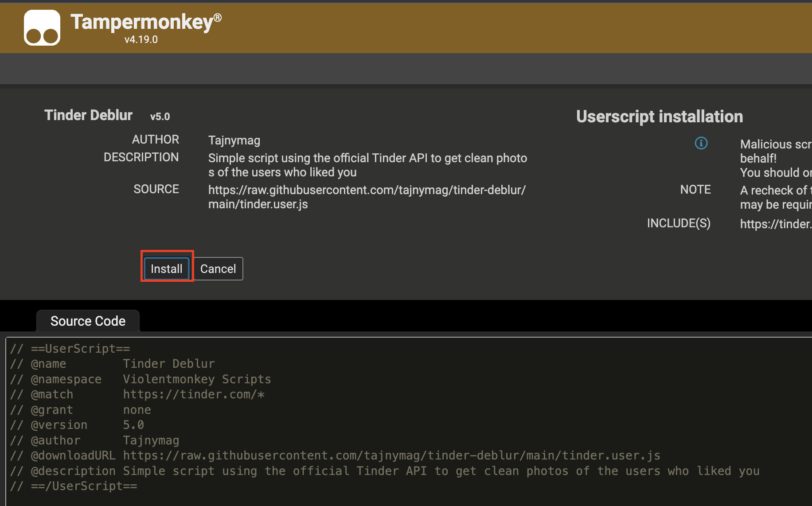The image size is (812, 506).
Task: Click the Tampermonkey title text
Action: 146,21
